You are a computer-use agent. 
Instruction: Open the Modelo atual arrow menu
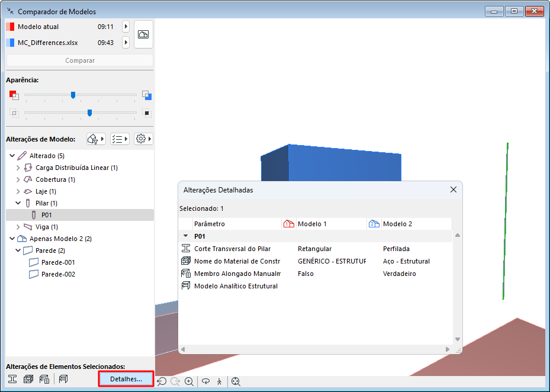pyautogui.click(x=126, y=27)
